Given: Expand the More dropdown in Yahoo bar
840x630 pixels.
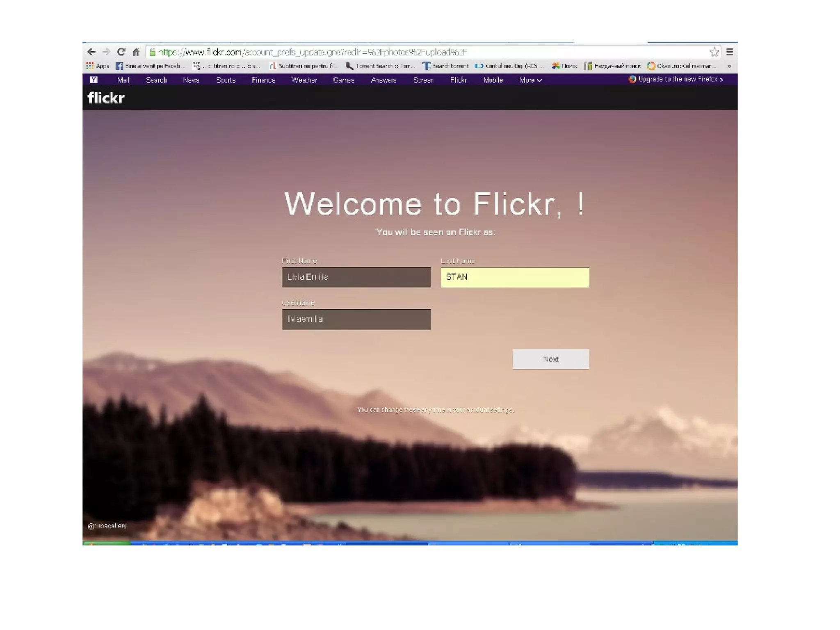Looking at the screenshot, I should click(x=530, y=80).
